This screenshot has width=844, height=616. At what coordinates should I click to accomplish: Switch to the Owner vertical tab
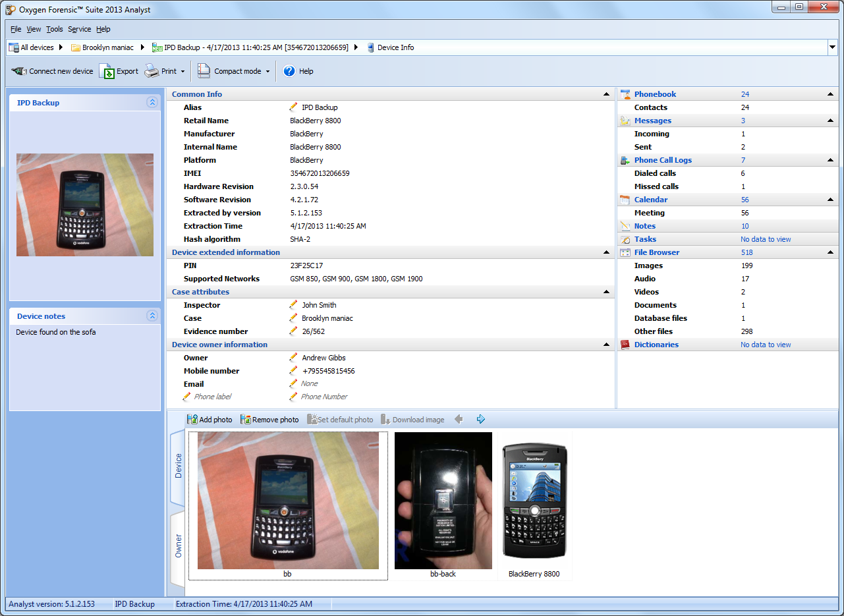tap(178, 546)
